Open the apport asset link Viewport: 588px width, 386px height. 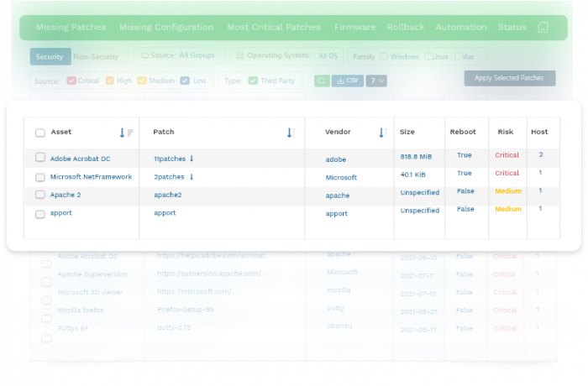(61, 213)
